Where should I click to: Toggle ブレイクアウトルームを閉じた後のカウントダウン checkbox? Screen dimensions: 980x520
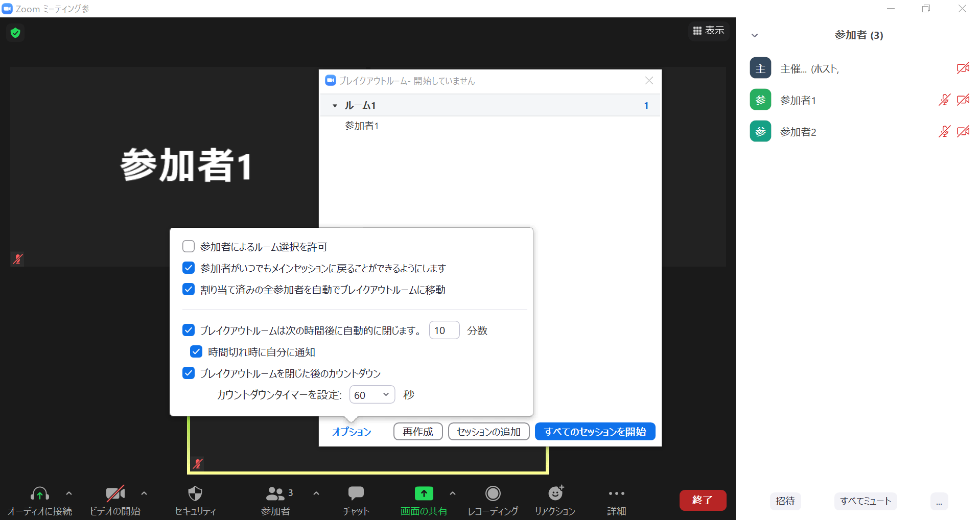[x=189, y=373]
